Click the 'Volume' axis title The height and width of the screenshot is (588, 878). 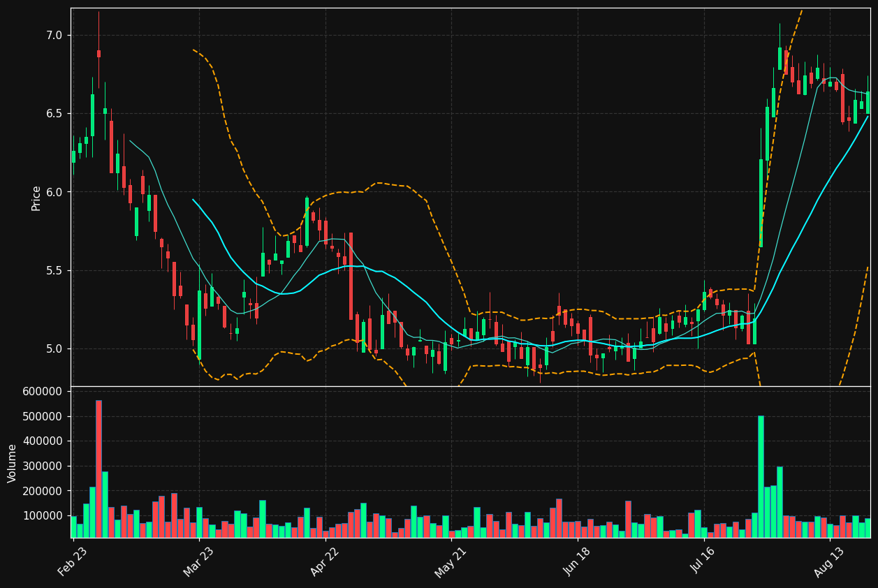[13, 463]
